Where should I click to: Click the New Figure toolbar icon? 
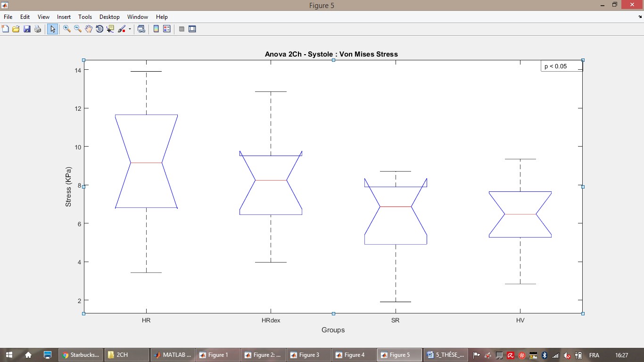point(5,29)
